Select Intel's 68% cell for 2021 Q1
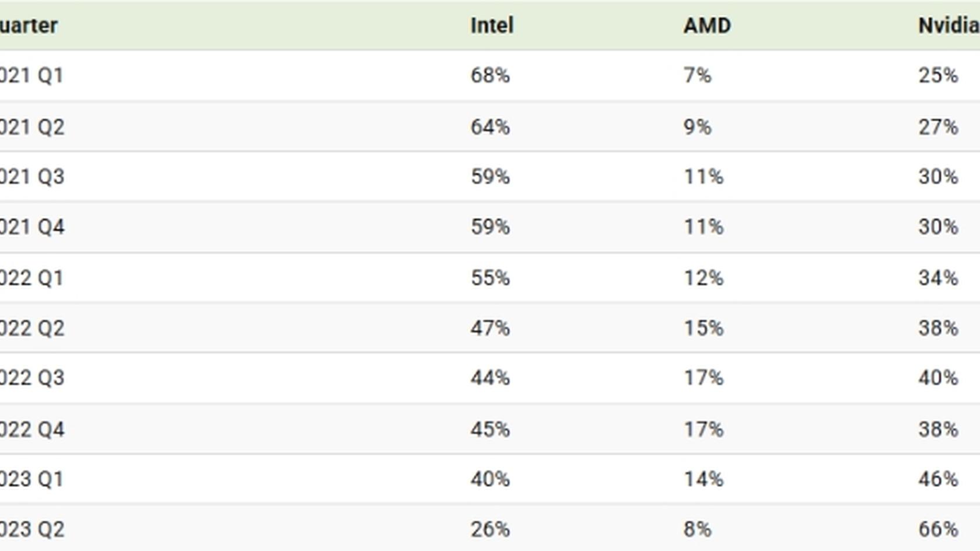The image size is (980, 551). [490, 76]
